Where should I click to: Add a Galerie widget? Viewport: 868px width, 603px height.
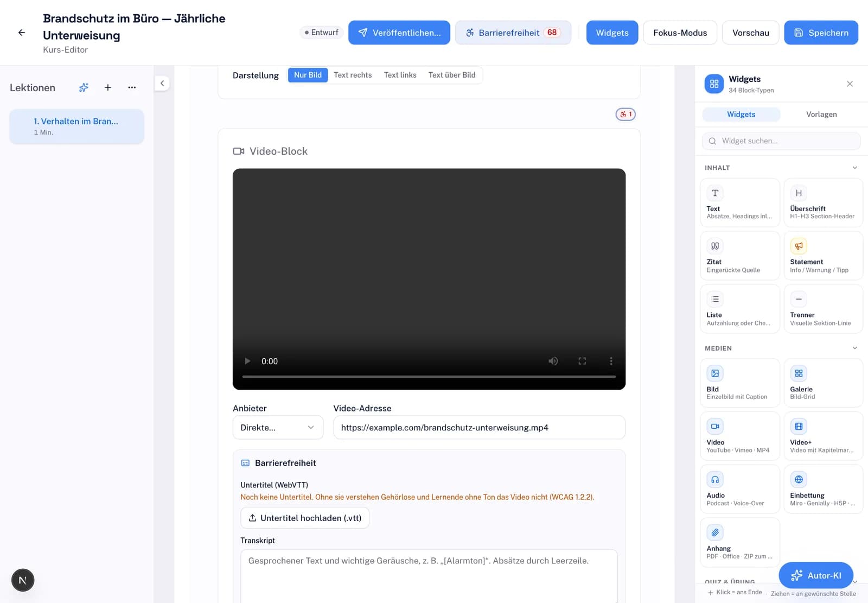pyautogui.click(x=823, y=383)
